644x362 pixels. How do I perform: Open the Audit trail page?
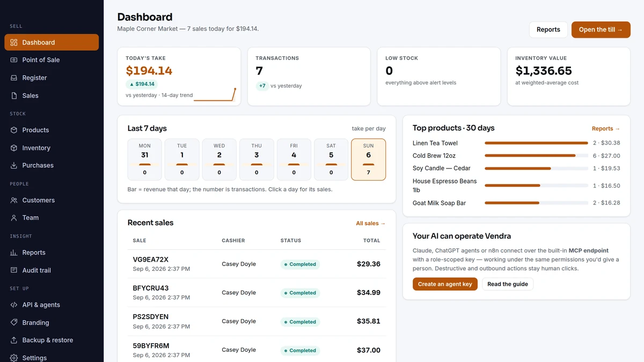point(52,270)
